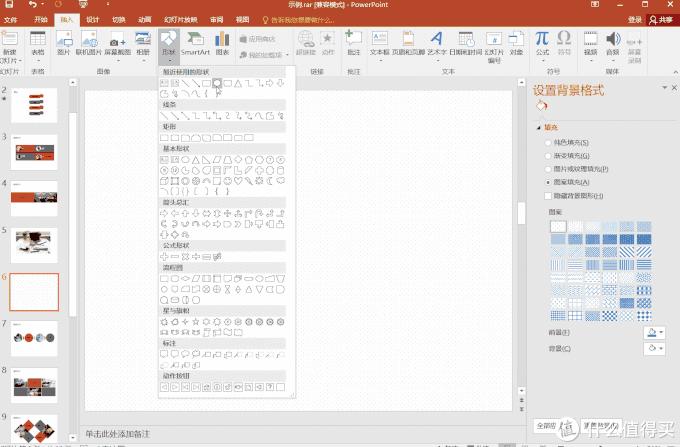The image size is (680, 447).
Task: Select the right arrow in 箭头总汇
Action: coord(164,213)
